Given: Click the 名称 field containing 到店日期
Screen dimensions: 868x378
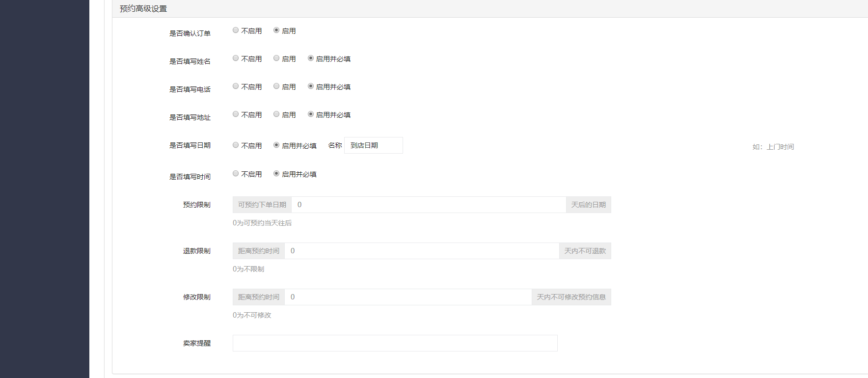Looking at the screenshot, I should coord(374,145).
